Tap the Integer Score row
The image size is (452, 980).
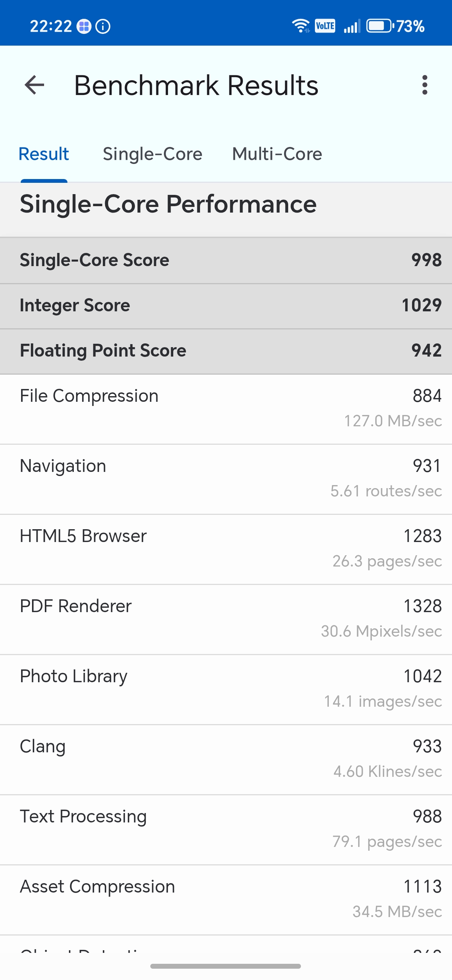[x=226, y=305]
